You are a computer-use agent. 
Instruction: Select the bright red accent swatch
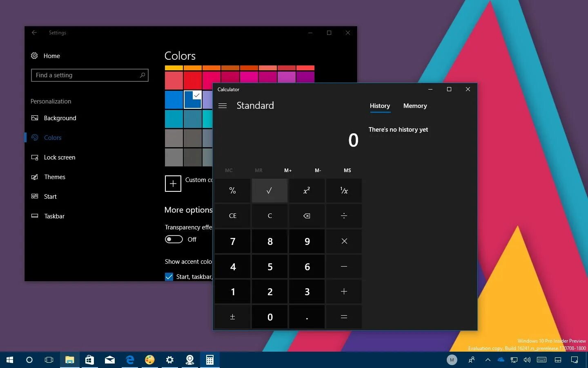pyautogui.click(x=192, y=81)
